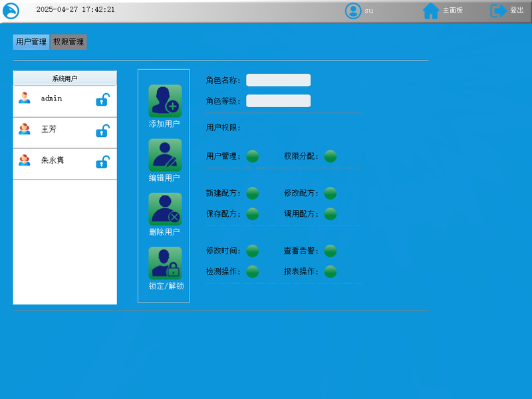Toggle the lock icon for admin

point(102,99)
